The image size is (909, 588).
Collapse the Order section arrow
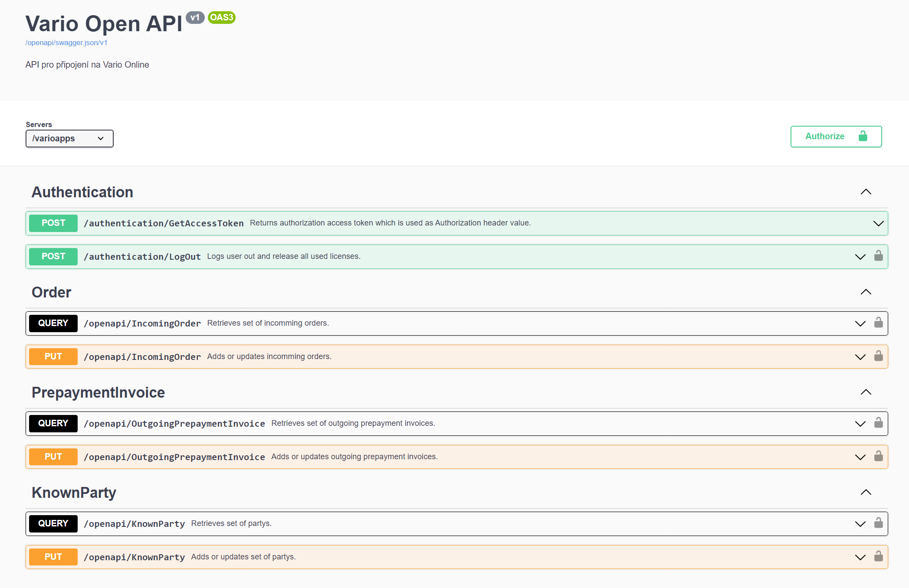(866, 292)
